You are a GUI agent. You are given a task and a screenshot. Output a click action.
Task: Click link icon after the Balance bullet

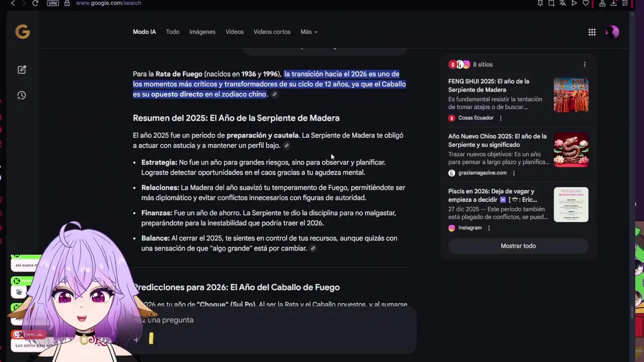313,248
